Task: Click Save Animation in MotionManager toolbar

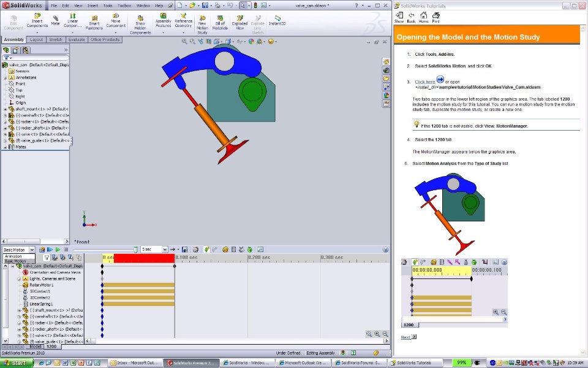Action: coord(185,250)
